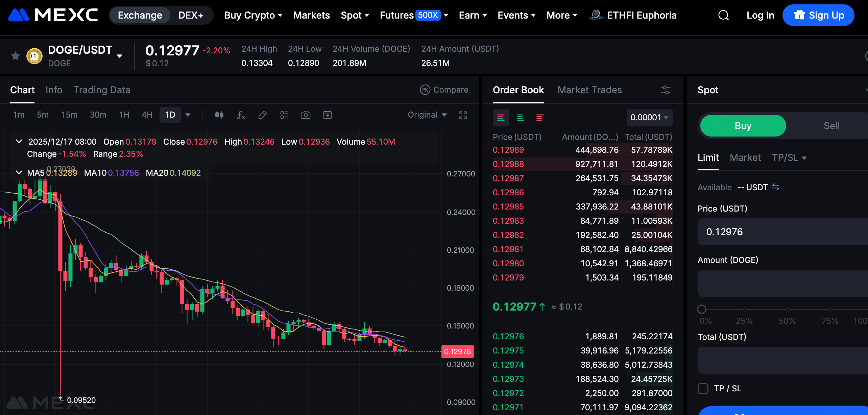Open candlestick chart style icon

219,115
